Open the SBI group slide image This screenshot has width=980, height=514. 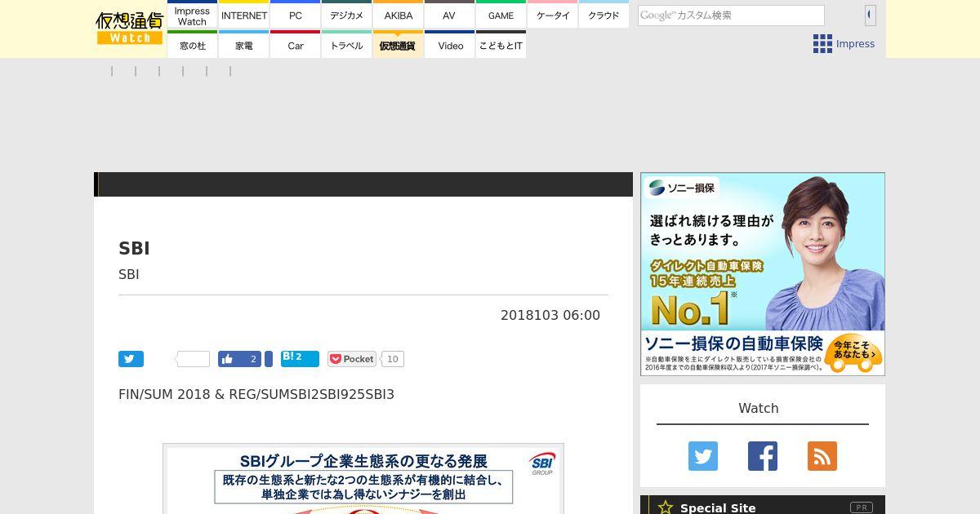pyautogui.click(x=363, y=479)
